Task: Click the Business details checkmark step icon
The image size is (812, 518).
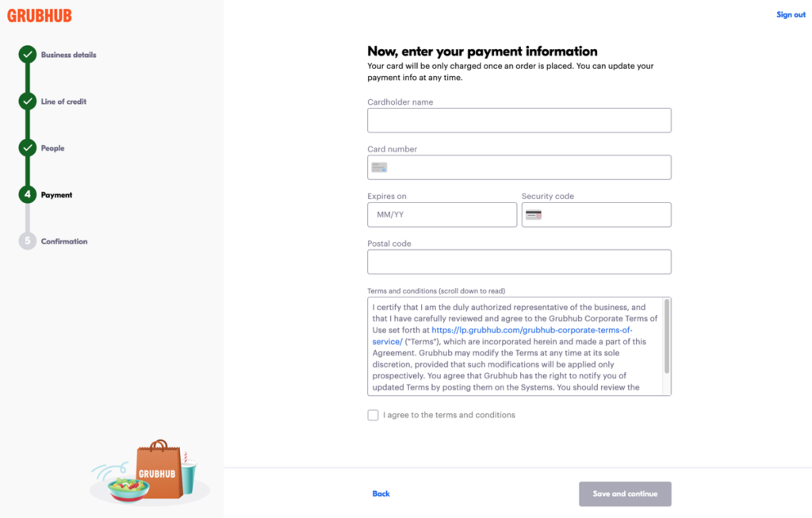Action: point(28,55)
